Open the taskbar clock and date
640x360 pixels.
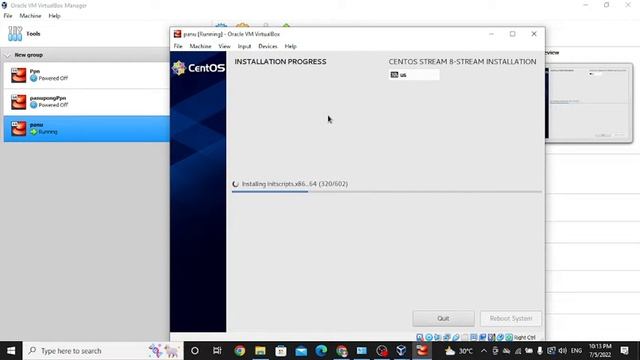[600, 351]
